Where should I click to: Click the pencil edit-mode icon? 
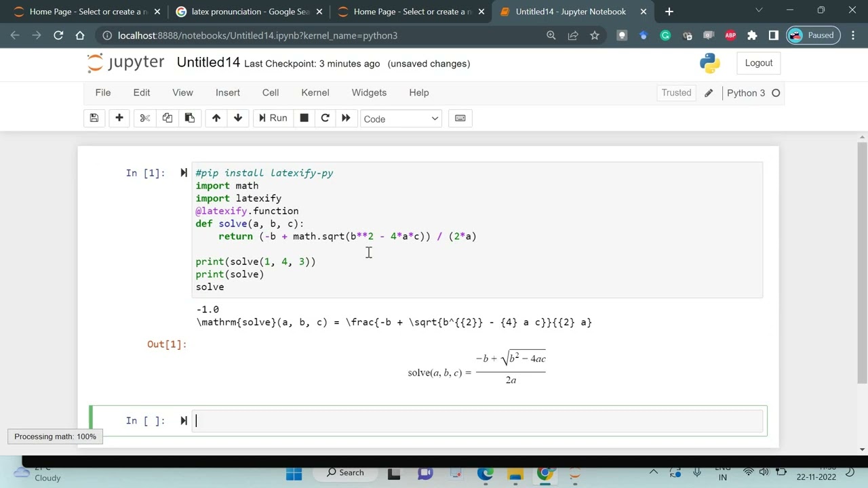709,93
